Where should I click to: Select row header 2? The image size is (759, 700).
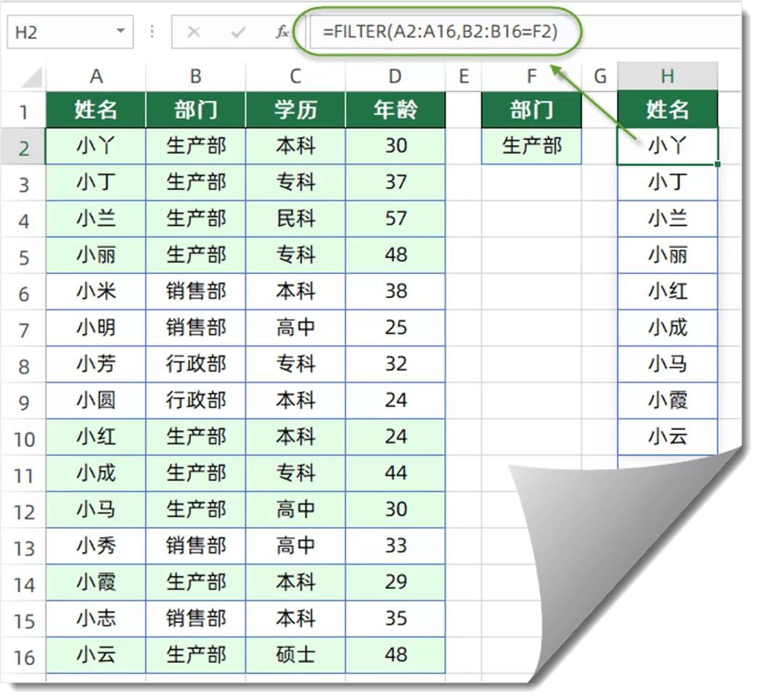tap(24, 147)
